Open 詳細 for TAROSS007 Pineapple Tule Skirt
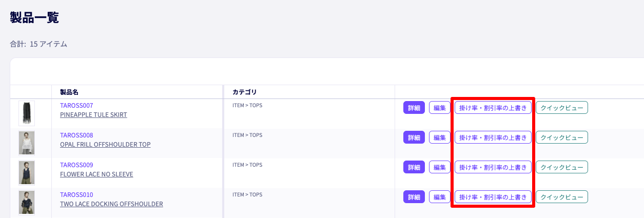 (x=414, y=108)
